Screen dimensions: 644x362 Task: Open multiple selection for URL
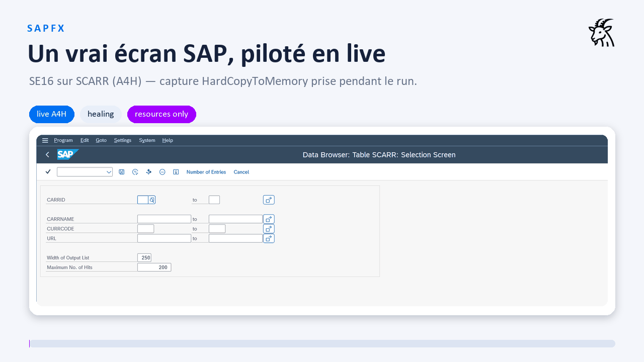pos(269,238)
